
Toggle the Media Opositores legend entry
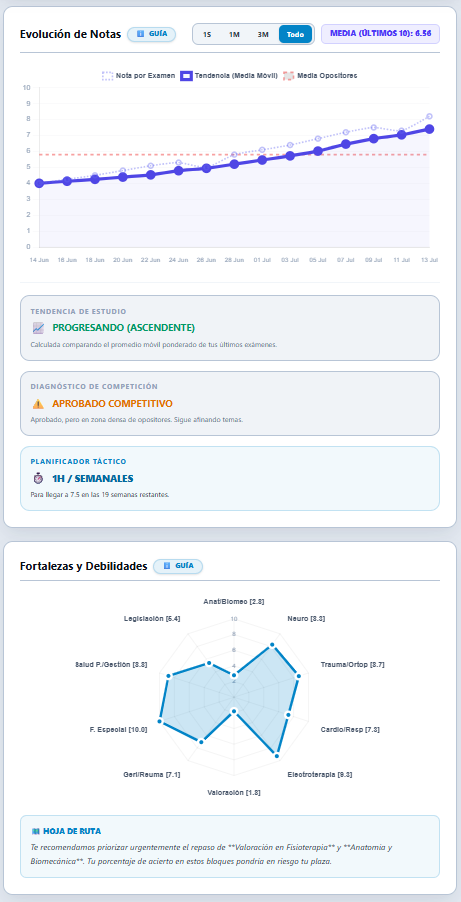[320, 75]
